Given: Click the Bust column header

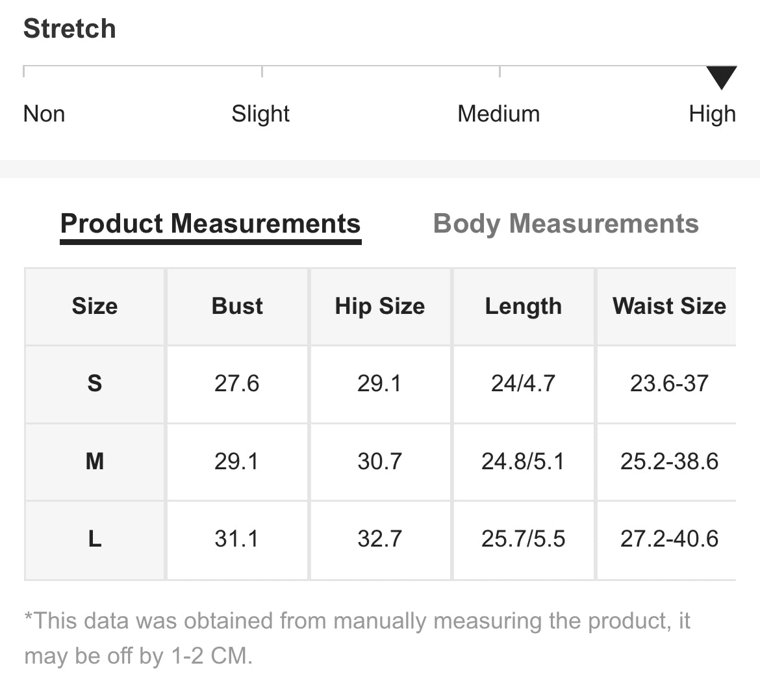Looking at the screenshot, I should (x=237, y=307).
